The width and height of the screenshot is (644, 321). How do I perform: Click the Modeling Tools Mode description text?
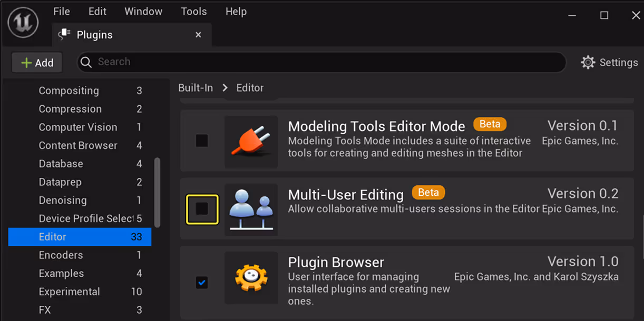point(409,147)
